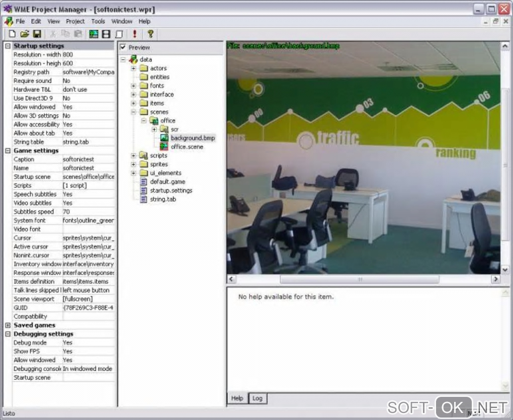
Task: Click the preview scroll left arrow
Action: click(231, 279)
